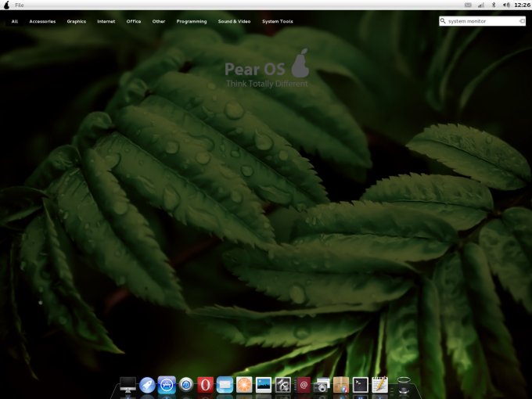
Task: Open the package box installer in dock
Action: (x=341, y=385)
